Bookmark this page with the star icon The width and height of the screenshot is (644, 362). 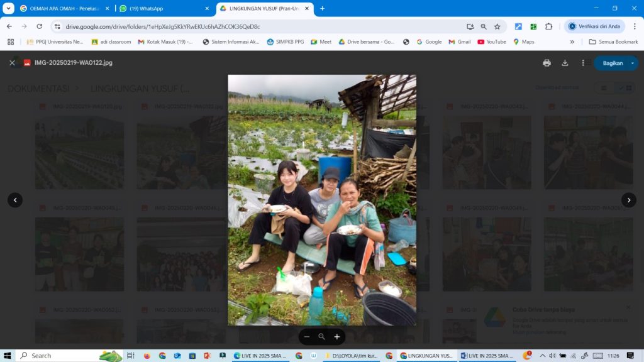497,26
